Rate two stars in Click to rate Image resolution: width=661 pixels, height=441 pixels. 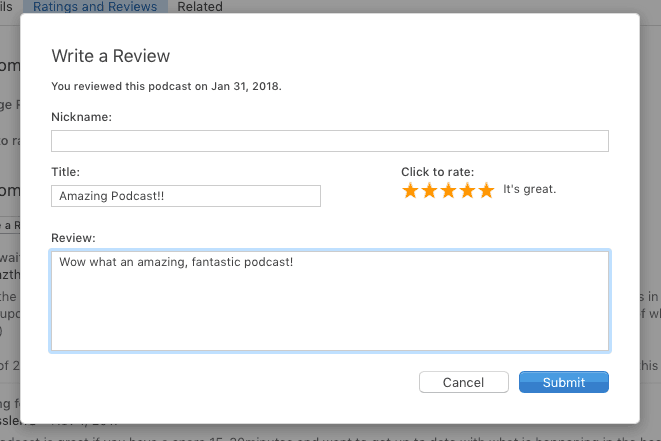[x=429, y=191]
